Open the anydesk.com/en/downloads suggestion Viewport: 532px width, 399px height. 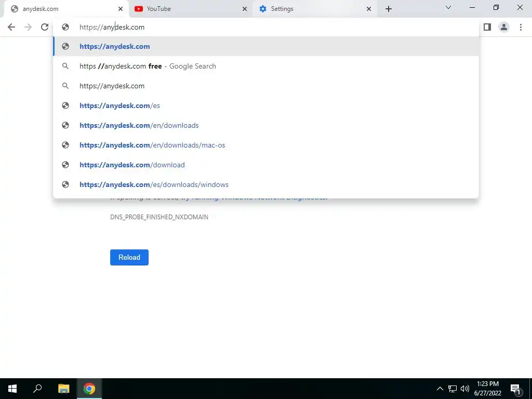266,125
